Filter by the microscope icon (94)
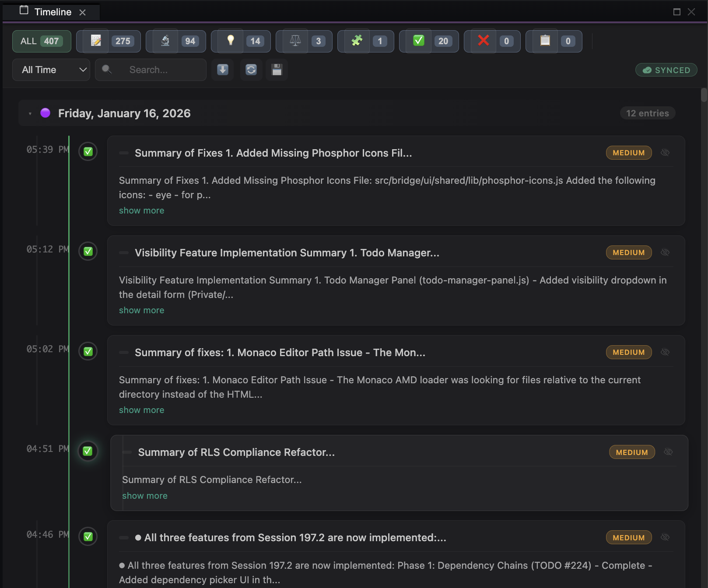 pos(175,41)
